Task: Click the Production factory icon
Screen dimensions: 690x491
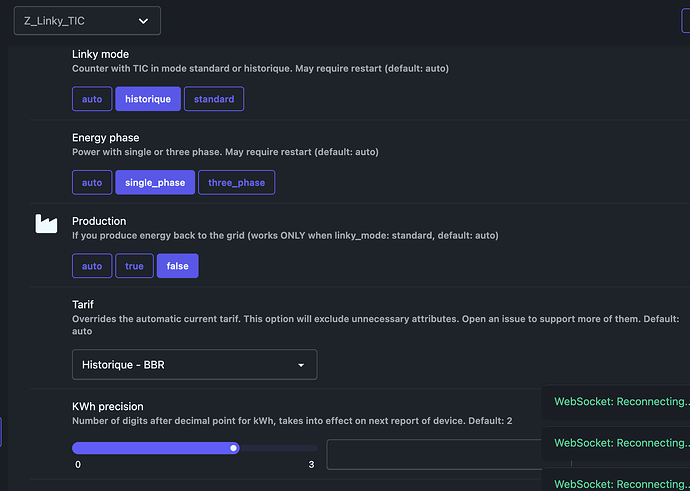Action: [46, 224]
